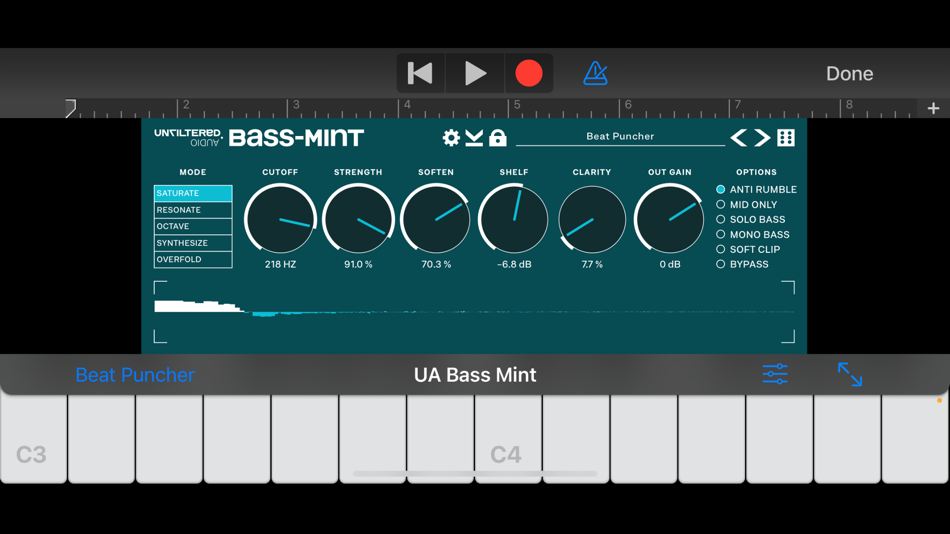The height and width of the screenshot is (534, 950).
Task: Start recording with the red Record button
Action: click(528, 73)
